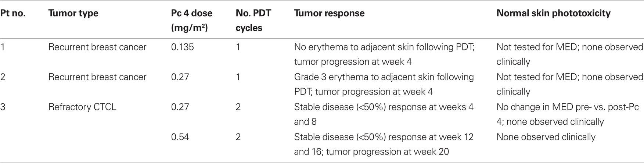
Task: Click the 0.135 dose value
Action: (183, 47)
